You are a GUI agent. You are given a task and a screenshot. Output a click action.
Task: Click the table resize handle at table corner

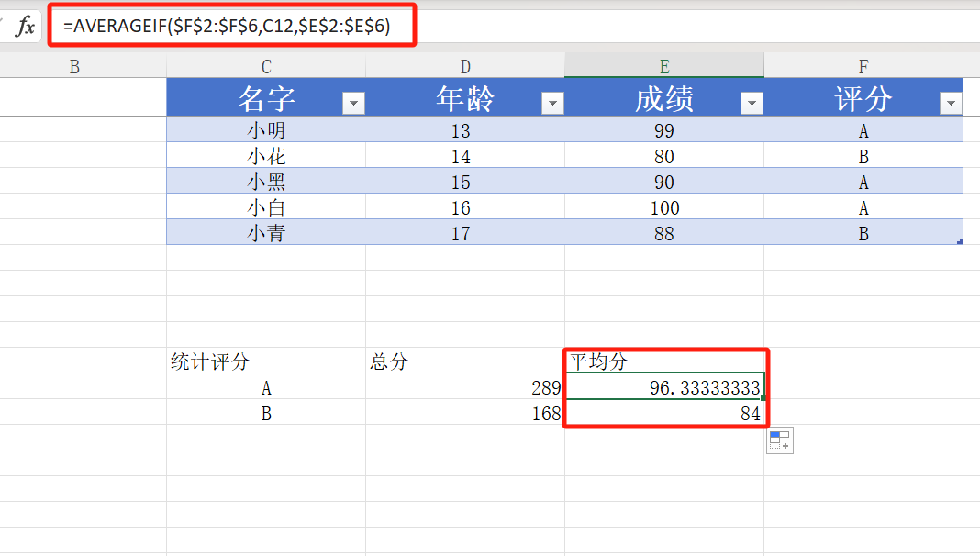click(959, 241)
